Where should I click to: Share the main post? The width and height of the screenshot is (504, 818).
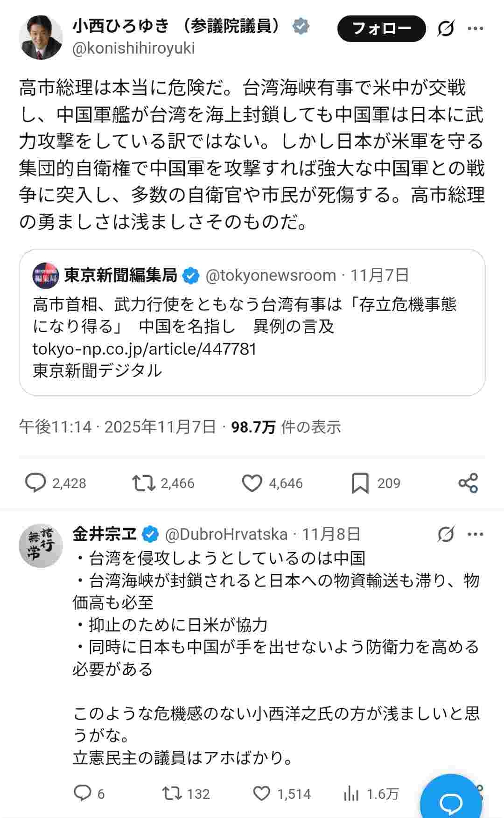pyautogui.click(x=468, y=483)
